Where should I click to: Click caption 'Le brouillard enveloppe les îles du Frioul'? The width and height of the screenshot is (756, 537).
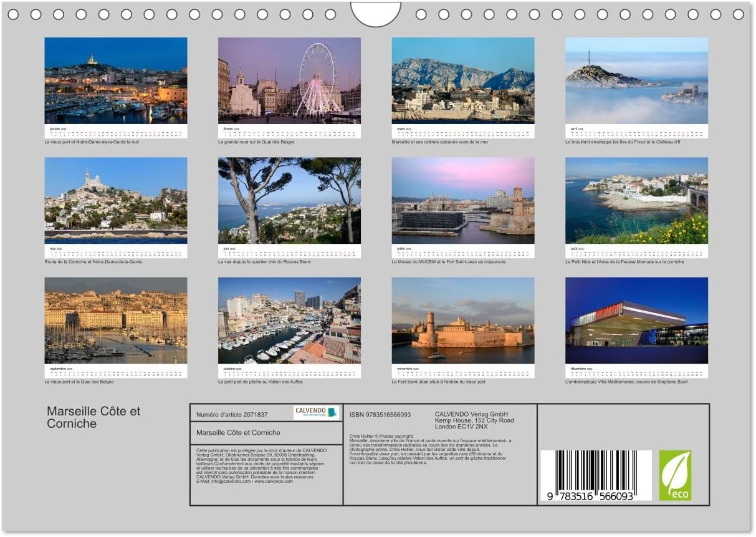pyautogui.click(x=623, y=142)
